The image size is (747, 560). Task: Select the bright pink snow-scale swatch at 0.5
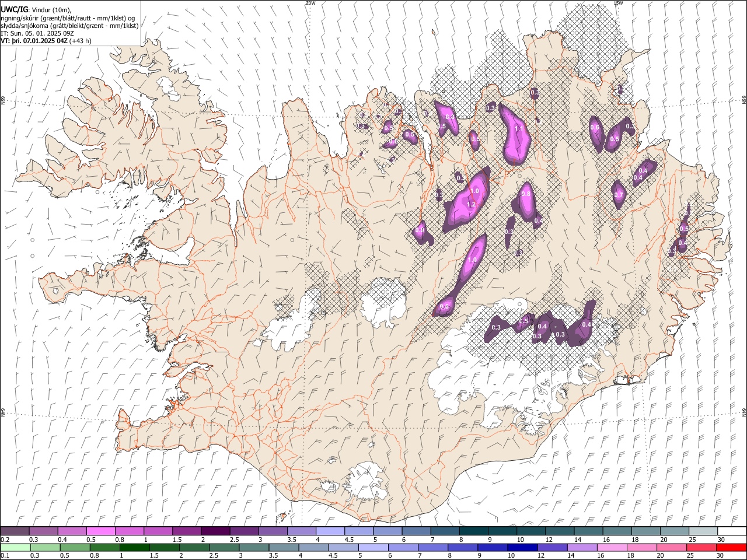click(x=100, y=531)
